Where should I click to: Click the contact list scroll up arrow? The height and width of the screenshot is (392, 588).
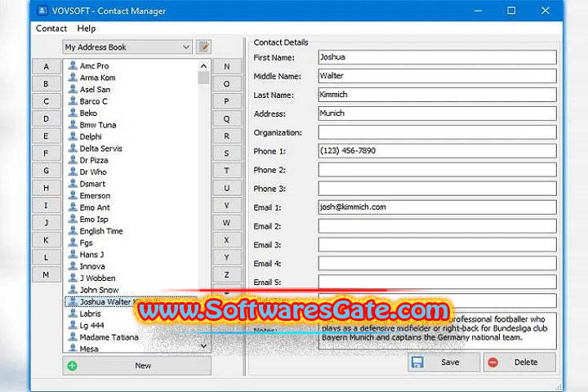point(203,66)
